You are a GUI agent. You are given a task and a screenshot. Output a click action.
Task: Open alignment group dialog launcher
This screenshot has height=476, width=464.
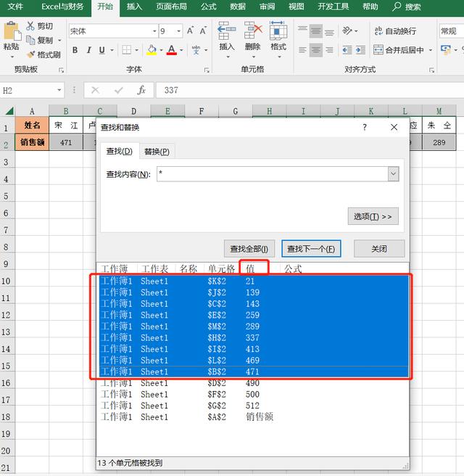pyautogui.click(x=431, y=70)
